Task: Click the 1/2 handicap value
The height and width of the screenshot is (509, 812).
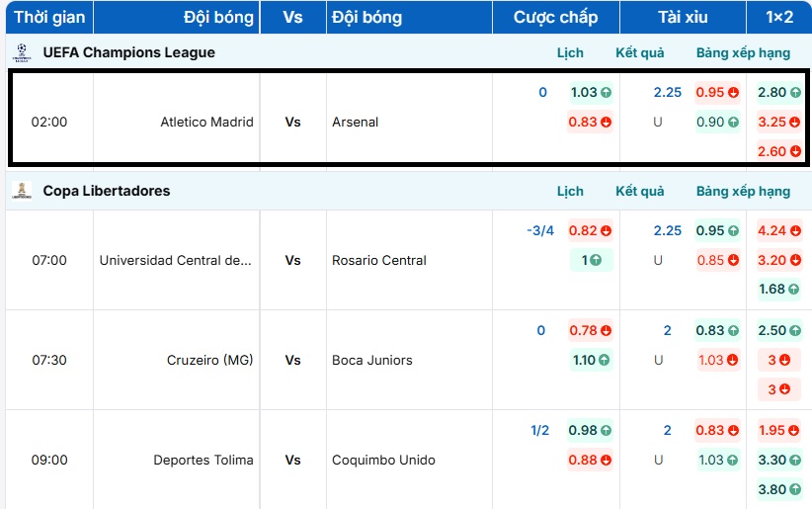Action: click(x=540, y=430)
